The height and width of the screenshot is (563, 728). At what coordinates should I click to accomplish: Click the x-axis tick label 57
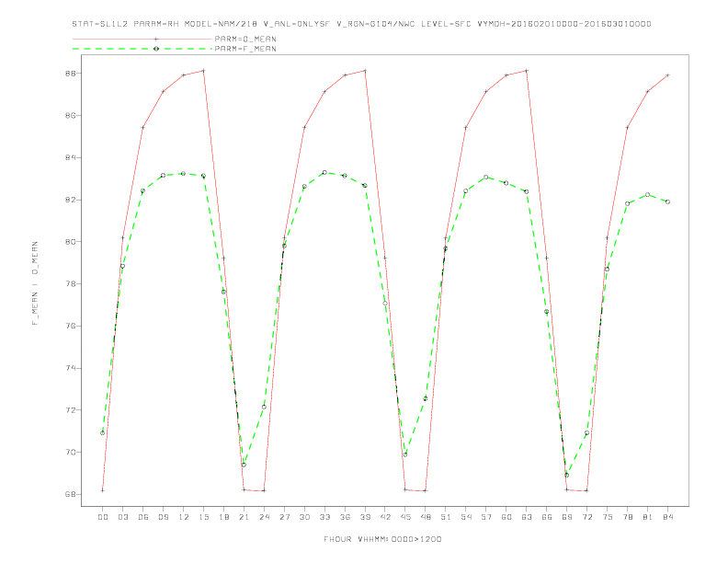[x=486, y=517]
